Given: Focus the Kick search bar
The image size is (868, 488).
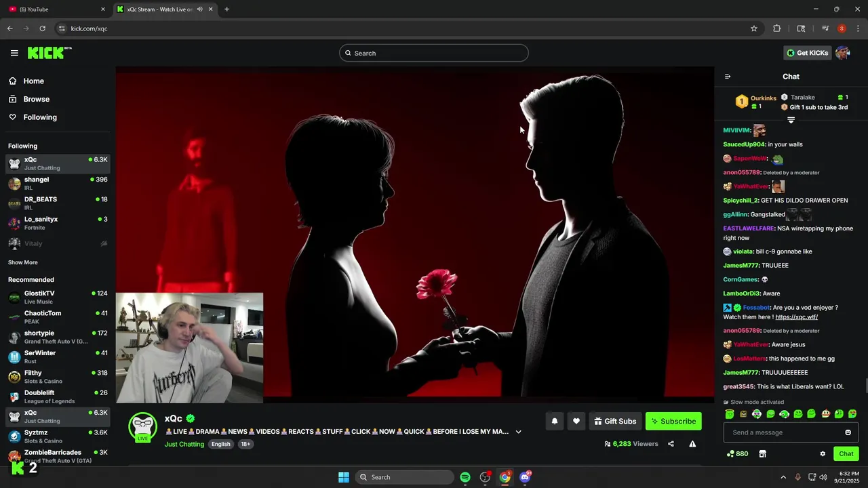Looking at the screenshot, I should [434, 53].
